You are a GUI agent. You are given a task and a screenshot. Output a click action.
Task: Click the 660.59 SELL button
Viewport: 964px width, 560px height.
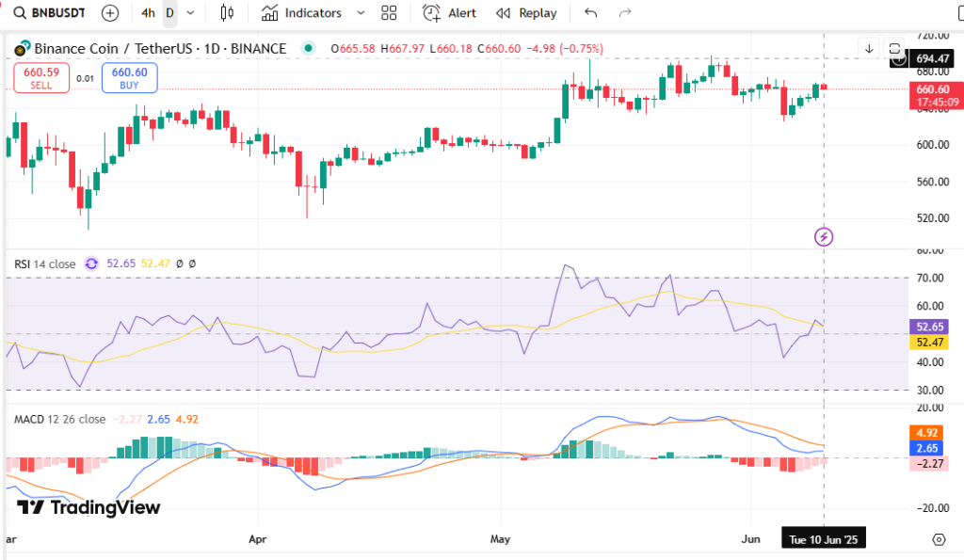(41, 78)
